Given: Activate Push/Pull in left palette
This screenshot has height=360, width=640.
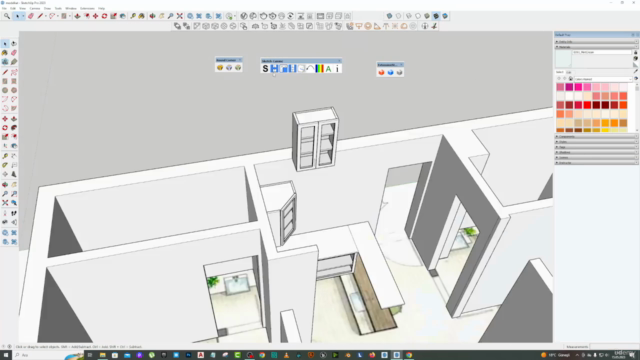Looking at the screenshot, I should pyautogui.click(x=14, y=119).
